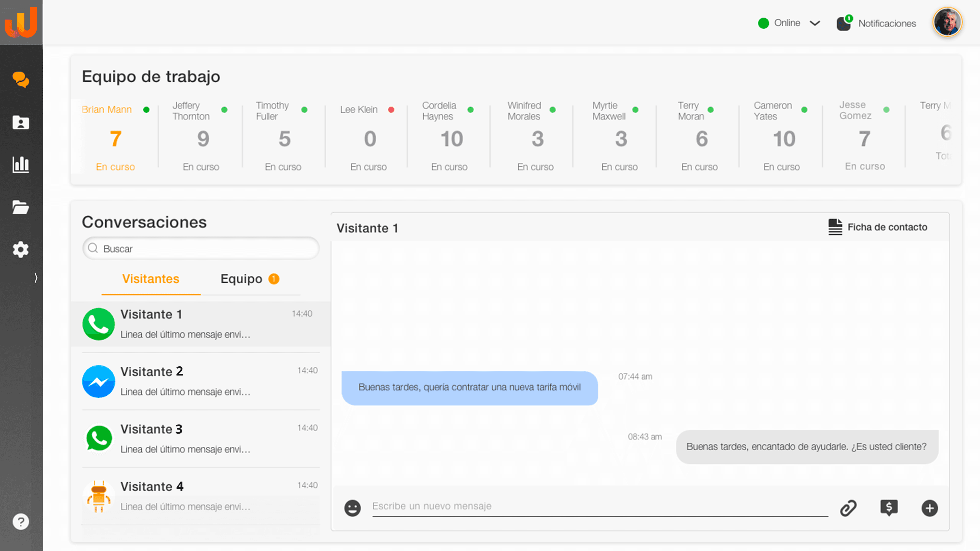Click the dollar message payment icon
This screenshot has height=551, width=980.
pyautogui.click(x=889, y=508)
